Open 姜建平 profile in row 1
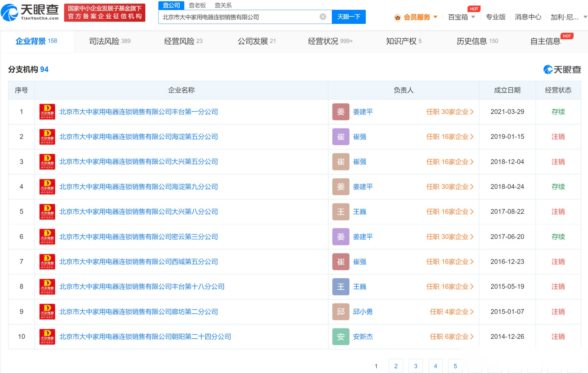 click(363, 112)
